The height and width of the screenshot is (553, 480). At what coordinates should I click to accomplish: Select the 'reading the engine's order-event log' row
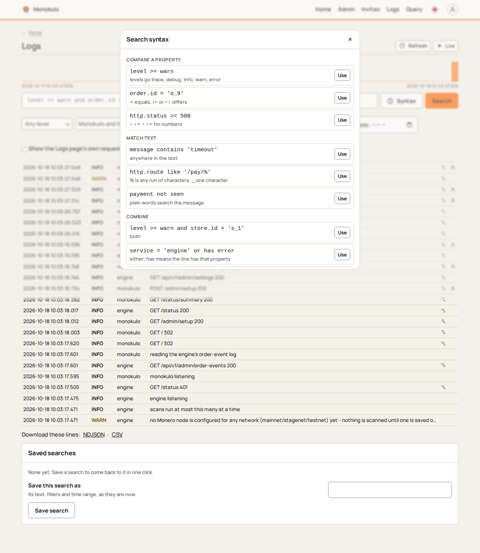tap(239, 354)
